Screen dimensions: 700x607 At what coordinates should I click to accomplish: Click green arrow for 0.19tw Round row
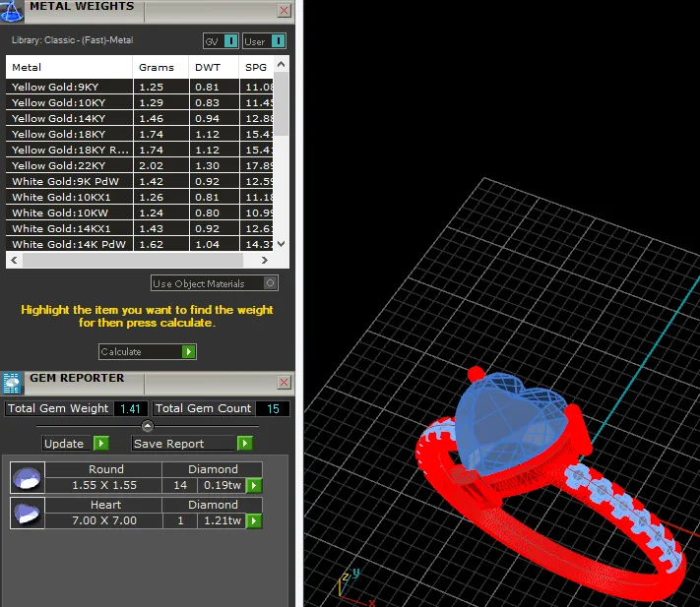point(254,485)
